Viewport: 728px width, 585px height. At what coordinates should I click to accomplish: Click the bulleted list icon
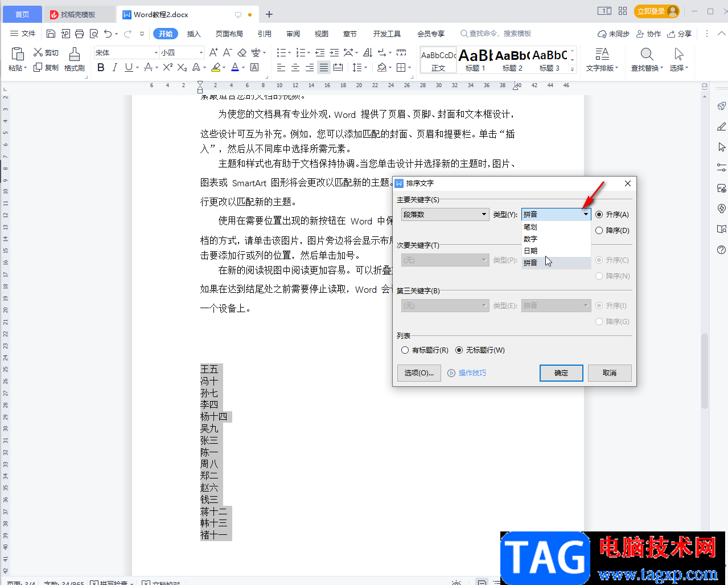coord(281,52)
